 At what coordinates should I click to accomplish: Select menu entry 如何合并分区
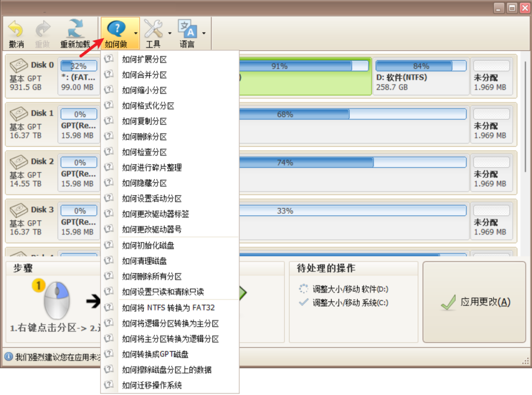[170, 75]
